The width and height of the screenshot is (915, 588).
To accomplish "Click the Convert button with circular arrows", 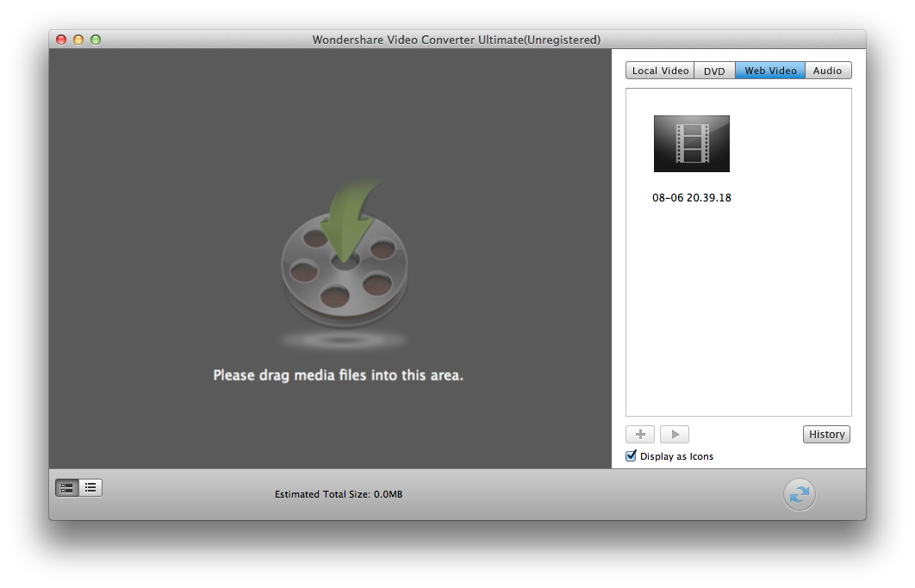I will [799, 494].
